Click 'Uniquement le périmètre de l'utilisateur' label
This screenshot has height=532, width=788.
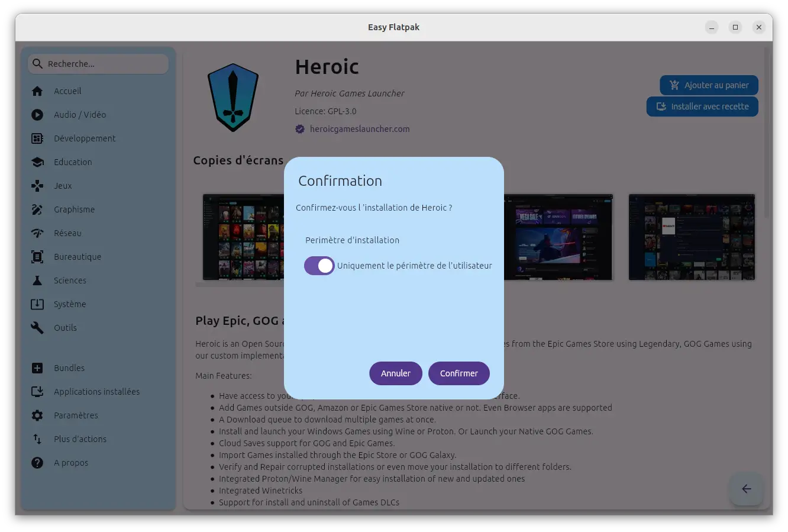point(415,266)
